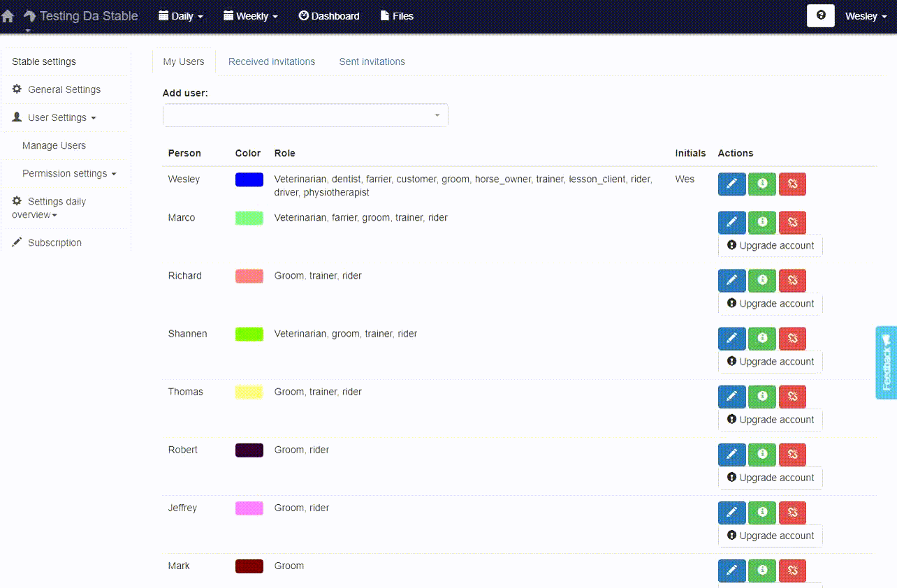Expand the Permission settings submenu
Image resolution: width=897 pixels, height=588 pixels.
coord(69,173)
